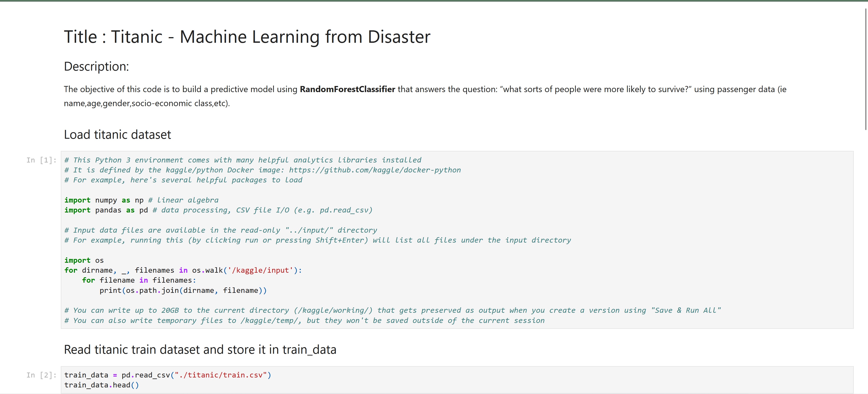Click the Load titanic dataset heading

117,135
